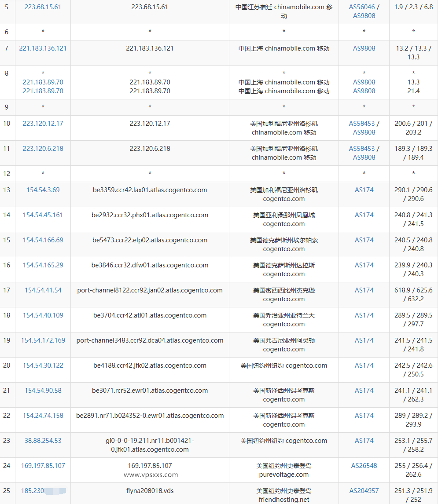This screenshot has height=504, width=438.
Task: Click latency cell 255 / 256.4 / 262.6
Action: (413, 470)
